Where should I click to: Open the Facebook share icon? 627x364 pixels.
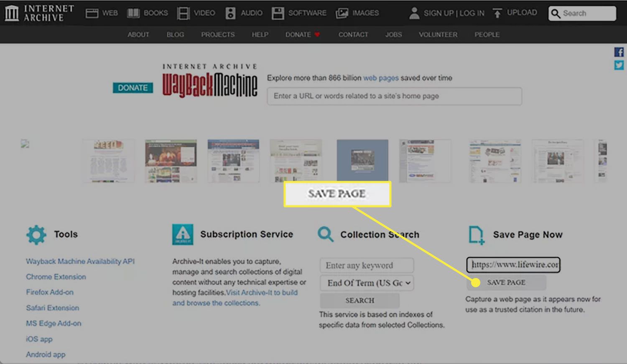pos(619,52)
